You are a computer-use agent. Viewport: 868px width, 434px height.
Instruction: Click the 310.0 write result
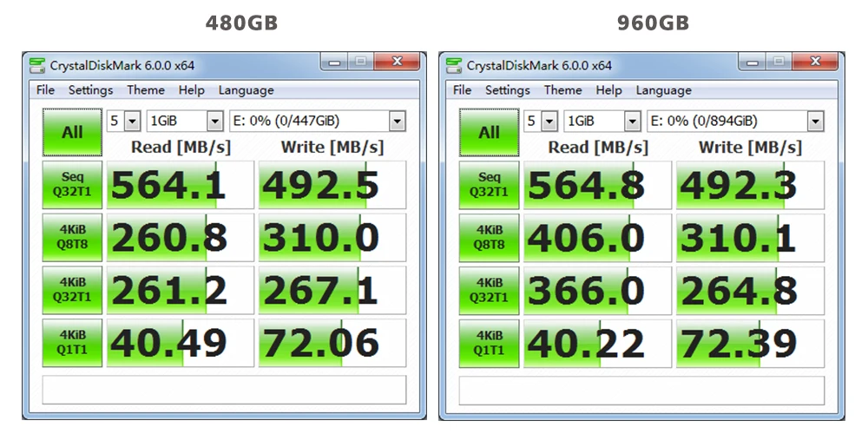(x=332, y=238)
